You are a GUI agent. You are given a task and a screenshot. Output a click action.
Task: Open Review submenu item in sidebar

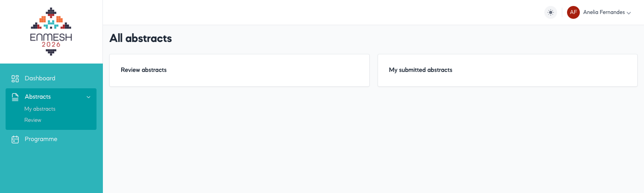(x=33, y=120)
